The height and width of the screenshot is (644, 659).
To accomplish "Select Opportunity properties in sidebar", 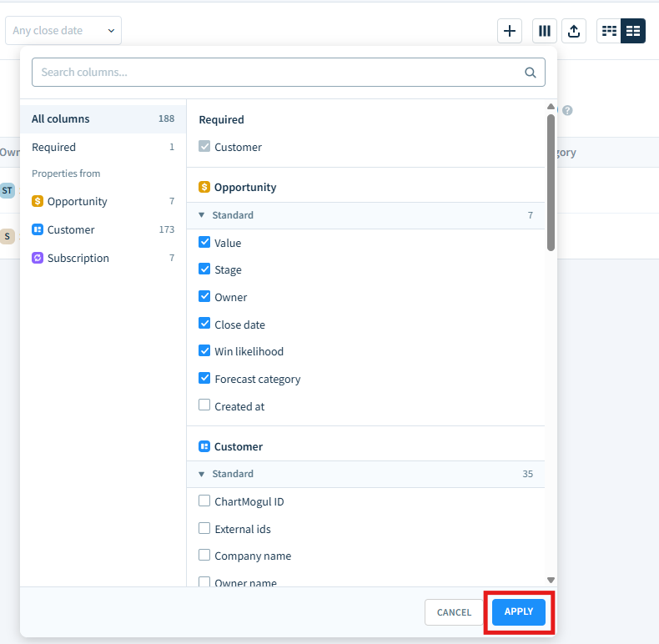I will tap(103, 201).
